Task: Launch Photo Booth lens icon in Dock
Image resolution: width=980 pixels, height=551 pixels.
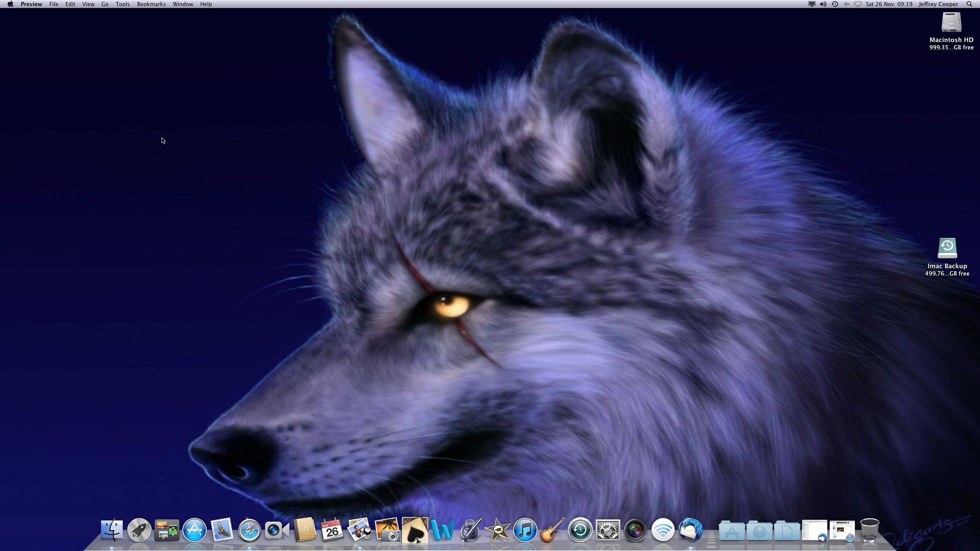Action: [635, 530]
